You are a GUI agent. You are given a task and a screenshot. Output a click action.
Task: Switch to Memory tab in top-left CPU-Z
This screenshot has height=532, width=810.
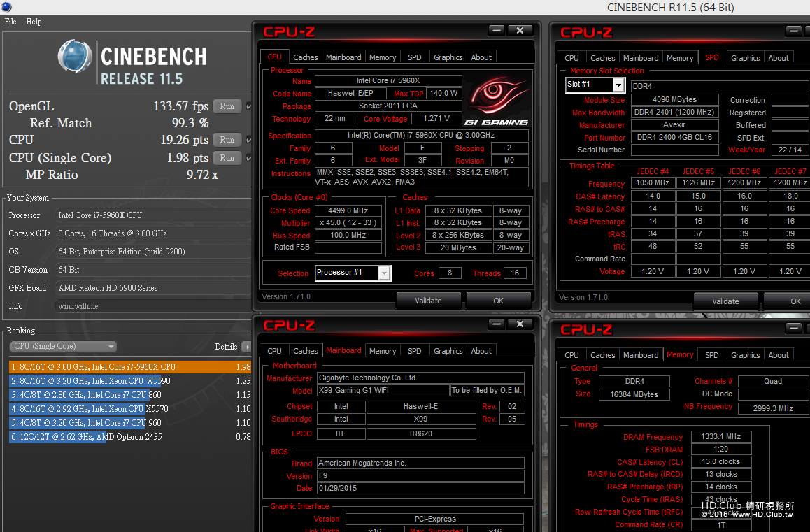[383, 57]
